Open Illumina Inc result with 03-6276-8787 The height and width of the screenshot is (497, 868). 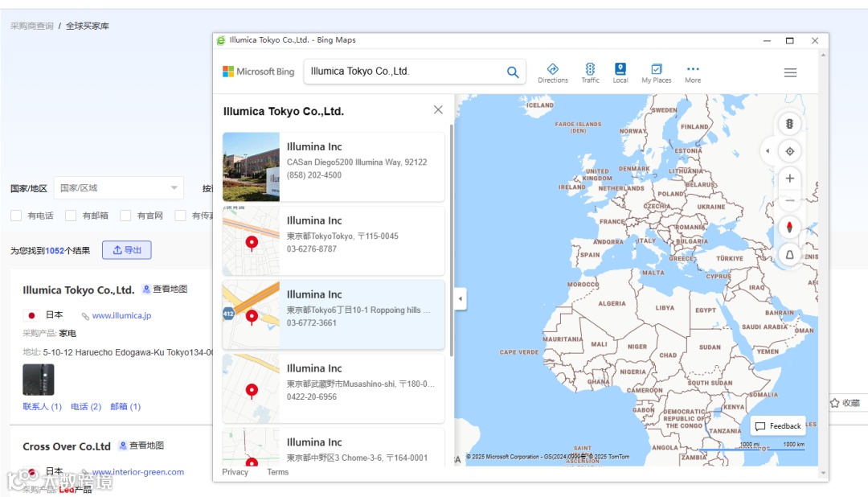(x=334, y=240)
